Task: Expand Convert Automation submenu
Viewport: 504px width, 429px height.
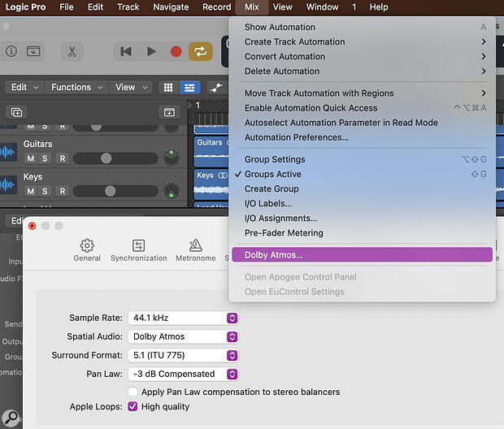Action: (362, 57)
